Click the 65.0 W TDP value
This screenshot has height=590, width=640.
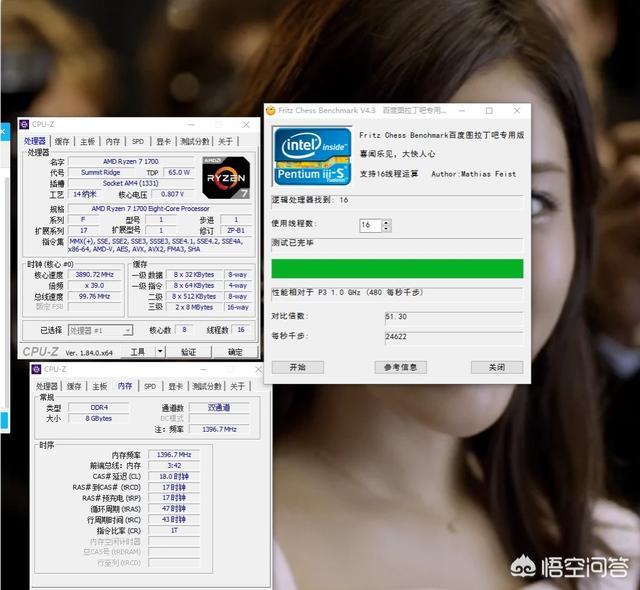tap(179, 173)
